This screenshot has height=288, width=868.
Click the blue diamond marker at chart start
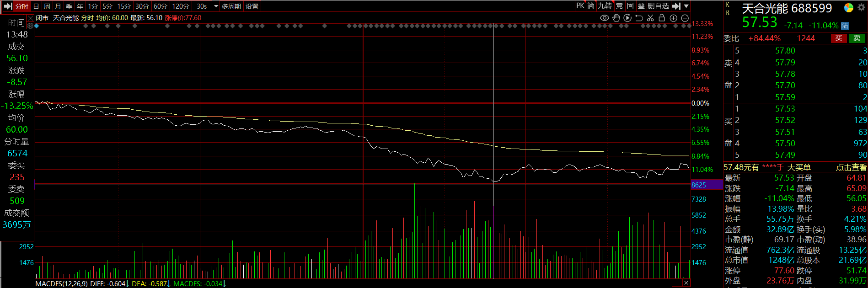pos(37,26)
